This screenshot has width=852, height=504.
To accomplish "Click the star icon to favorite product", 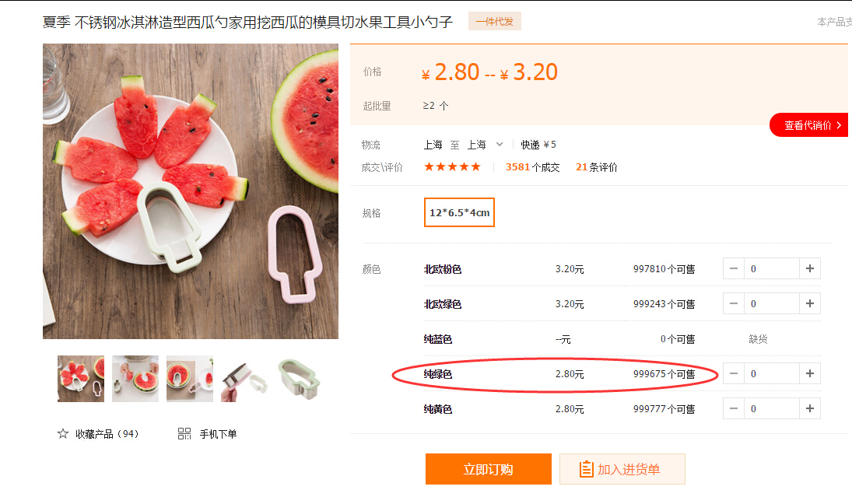I will [x=63, y=434].
